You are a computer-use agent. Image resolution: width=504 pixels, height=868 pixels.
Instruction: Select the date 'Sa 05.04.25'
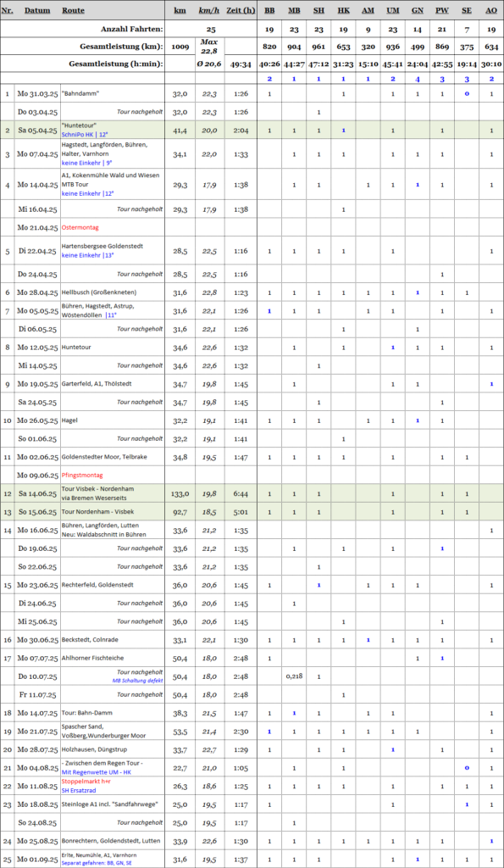pyautogui.click(x=37, y=131)
